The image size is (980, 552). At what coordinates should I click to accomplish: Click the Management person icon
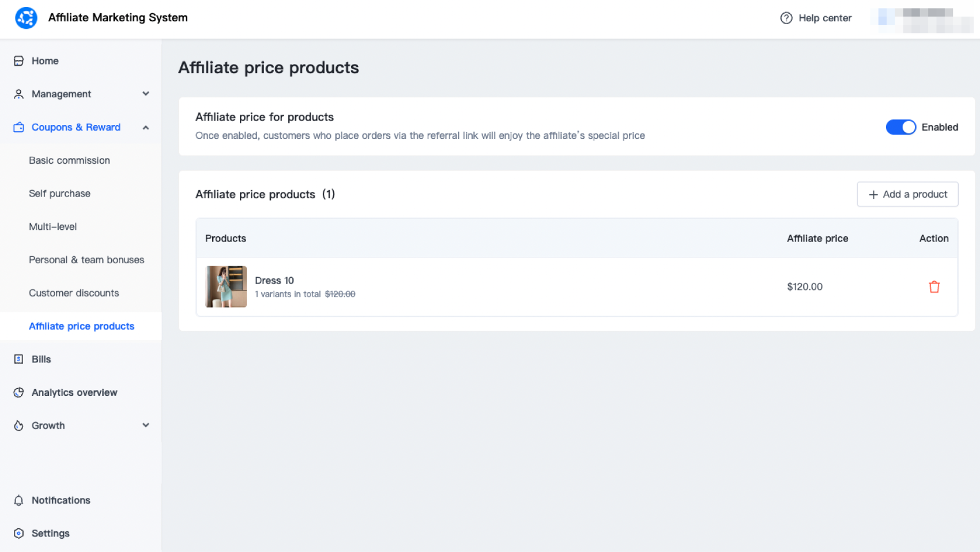pyautogui.click(x=18, y=94)
